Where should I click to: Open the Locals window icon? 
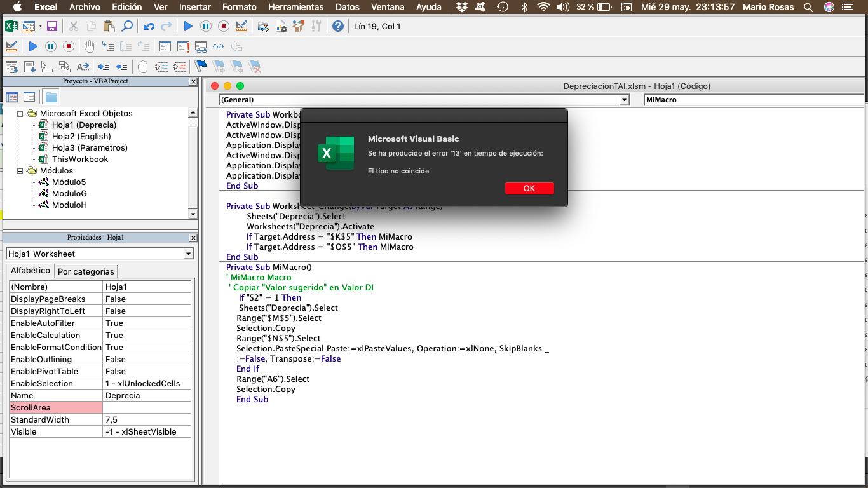coord(165,46)
